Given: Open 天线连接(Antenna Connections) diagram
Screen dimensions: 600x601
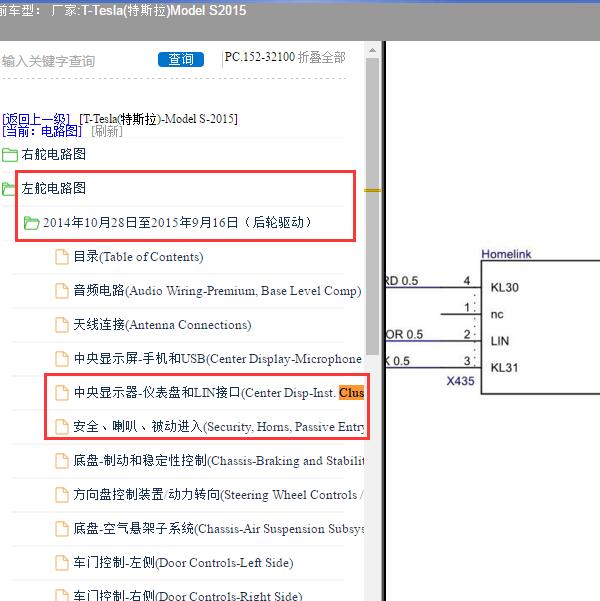Looking at the screenshot, I should [x=162, y=325].
